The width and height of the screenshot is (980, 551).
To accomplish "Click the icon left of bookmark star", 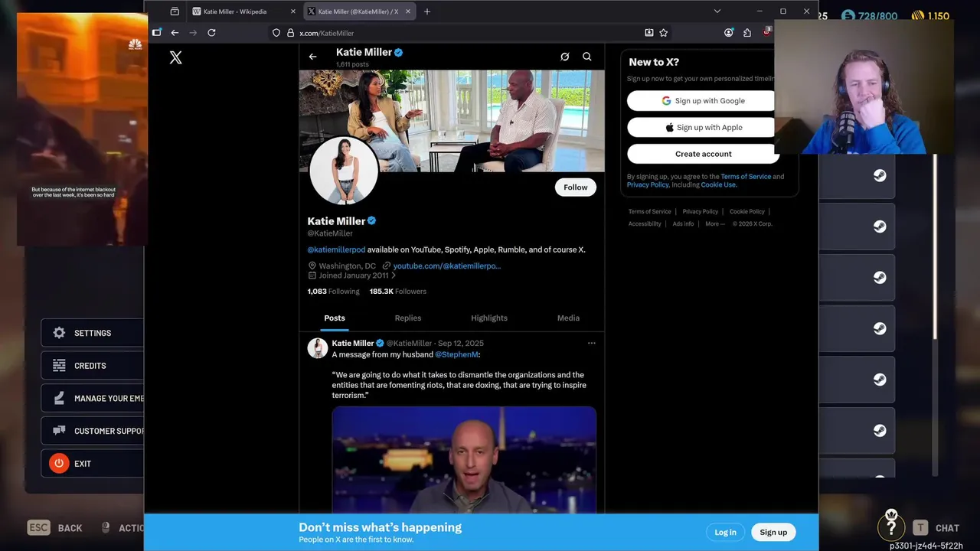I will (x=649, y=33).
